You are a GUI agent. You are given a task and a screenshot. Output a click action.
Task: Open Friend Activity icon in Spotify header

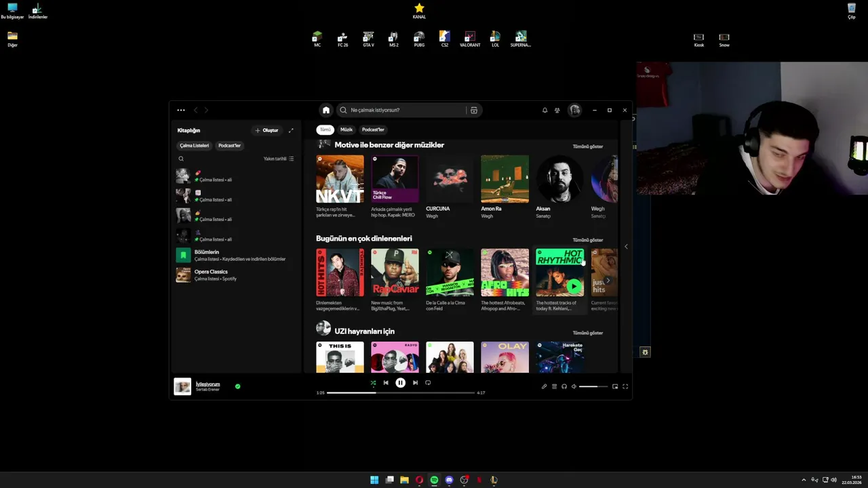click(x=557, y=110)
